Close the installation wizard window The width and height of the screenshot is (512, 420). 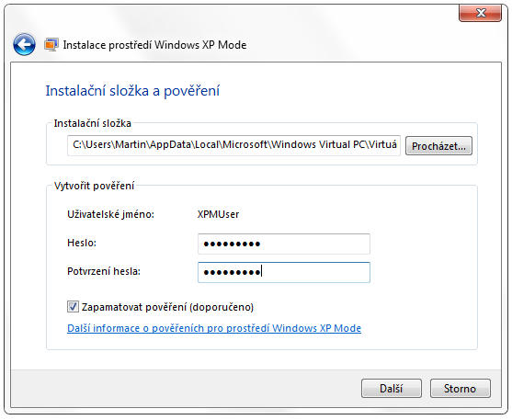(480, 13)
